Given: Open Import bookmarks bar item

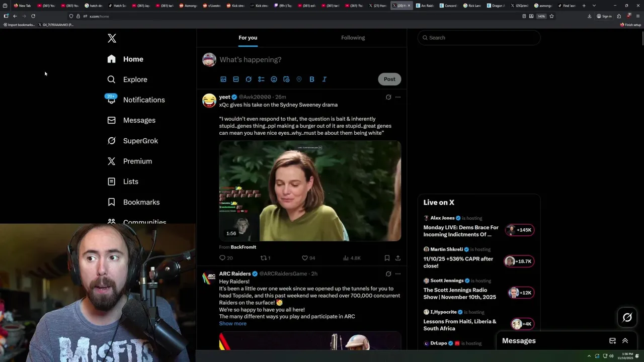Looking at the screenshot, I should [19, 25].
